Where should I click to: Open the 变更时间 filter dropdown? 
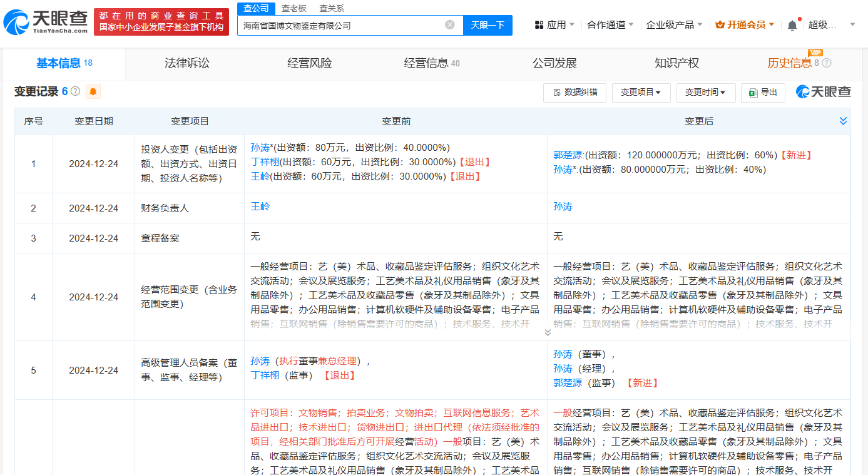[x=705, y=93]
